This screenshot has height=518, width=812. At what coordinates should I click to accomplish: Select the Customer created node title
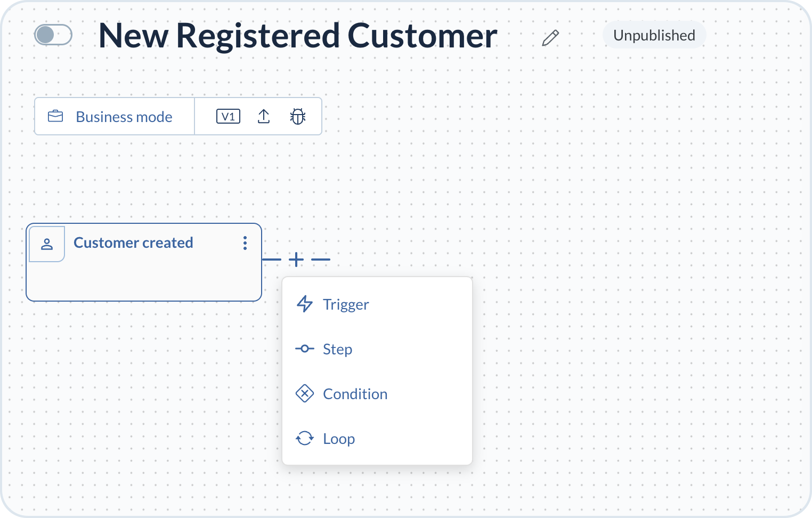(x=133, y=242)
